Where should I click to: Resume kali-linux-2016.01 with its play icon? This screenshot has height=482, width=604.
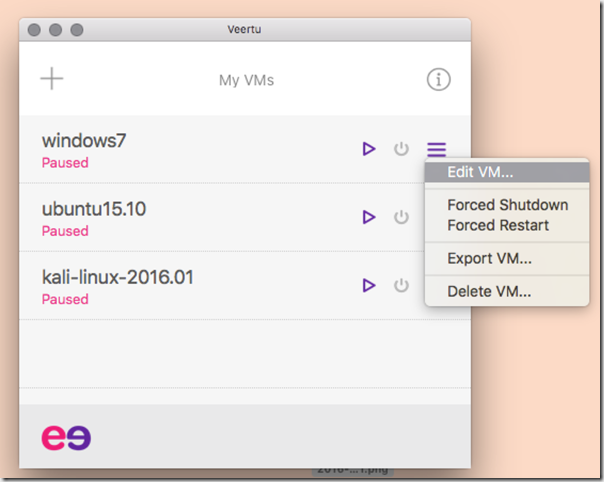369,285
